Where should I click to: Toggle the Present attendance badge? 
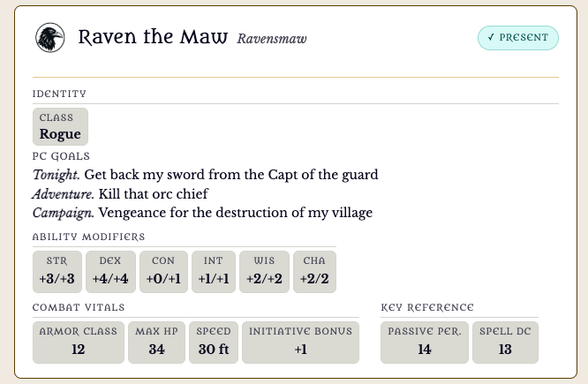click(x=518, y=38)
